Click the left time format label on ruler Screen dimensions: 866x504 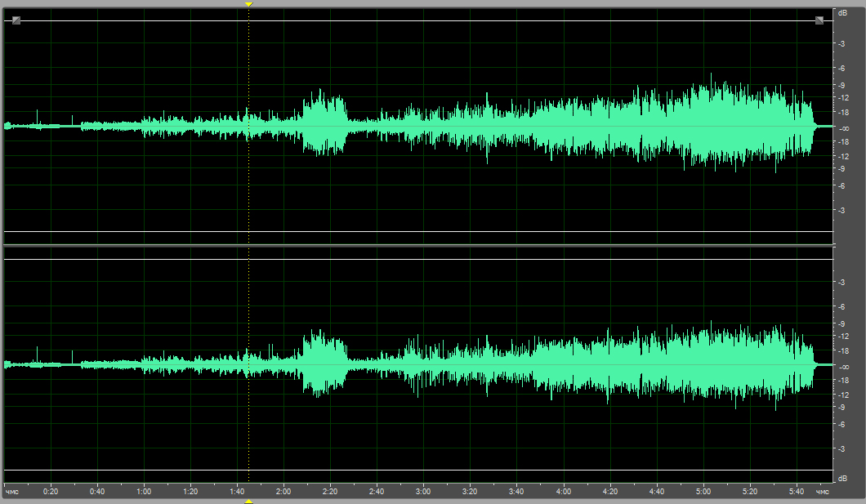click(12, 492)
